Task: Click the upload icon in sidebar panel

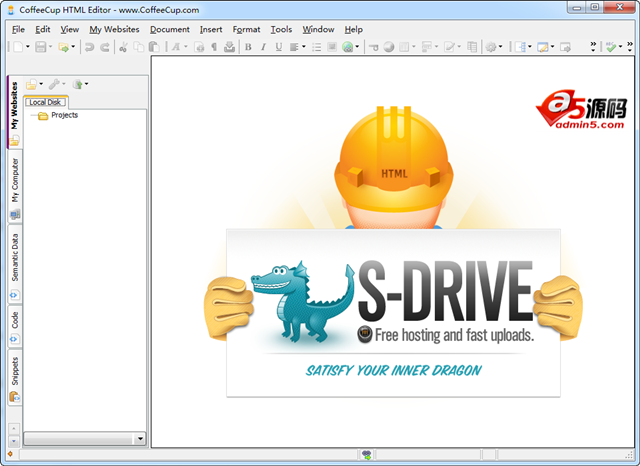Action: [x=77, y=84]
